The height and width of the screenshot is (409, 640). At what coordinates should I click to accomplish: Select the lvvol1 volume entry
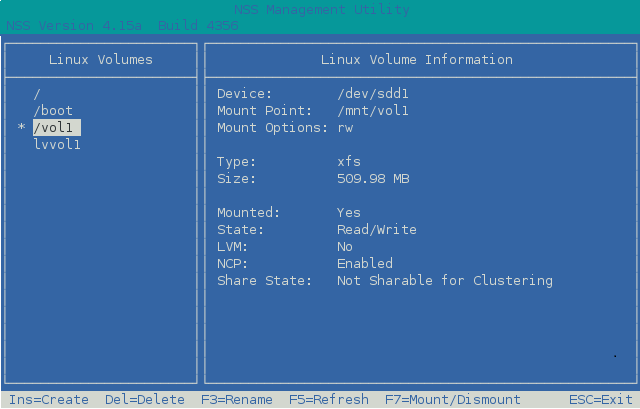click(x=57, y=144)
